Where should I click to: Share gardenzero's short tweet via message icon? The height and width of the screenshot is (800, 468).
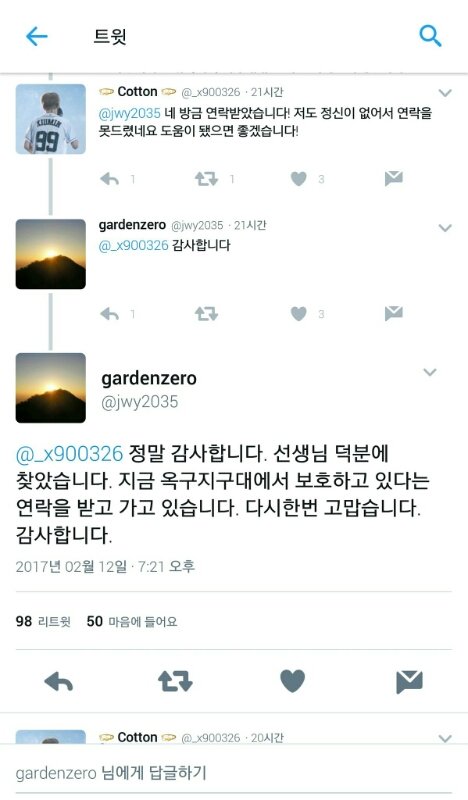pyautogui.click(x=393, y=313)
